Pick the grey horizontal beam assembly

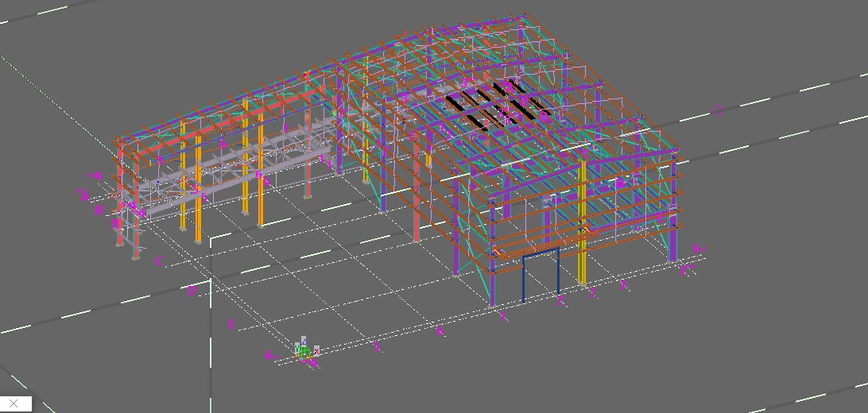click(231, 185)
